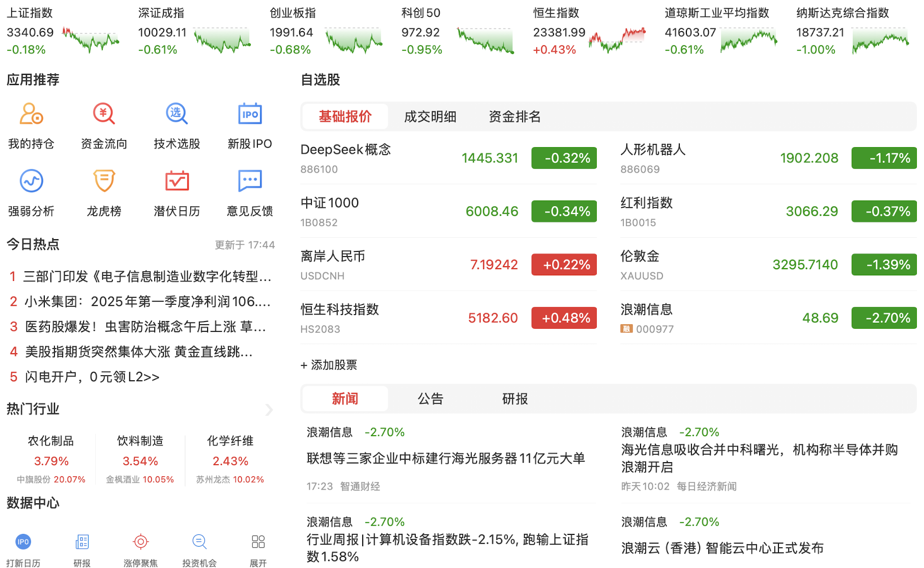Click 伦敦金 -1.39% change badge

point(884,265)
